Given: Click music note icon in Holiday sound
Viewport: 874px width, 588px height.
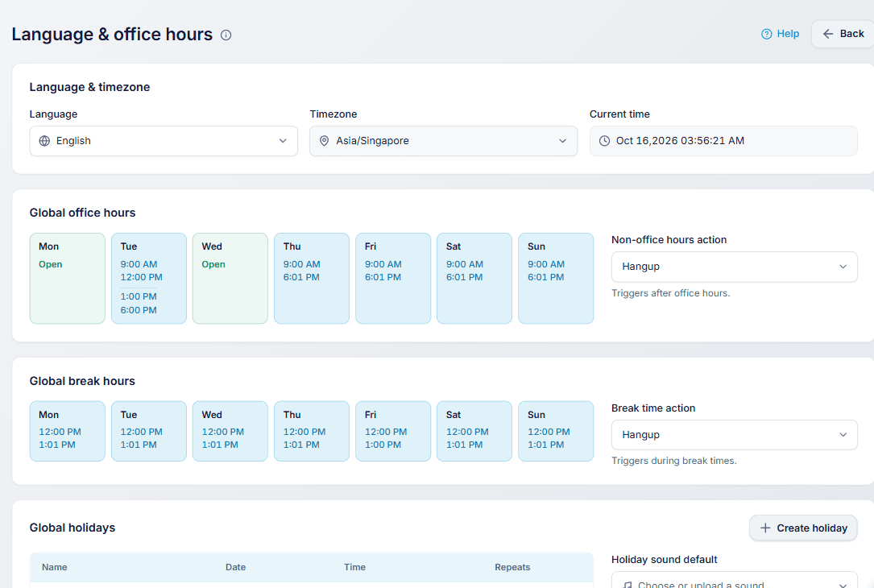Looking at the screenshot, I should (628, 585).
